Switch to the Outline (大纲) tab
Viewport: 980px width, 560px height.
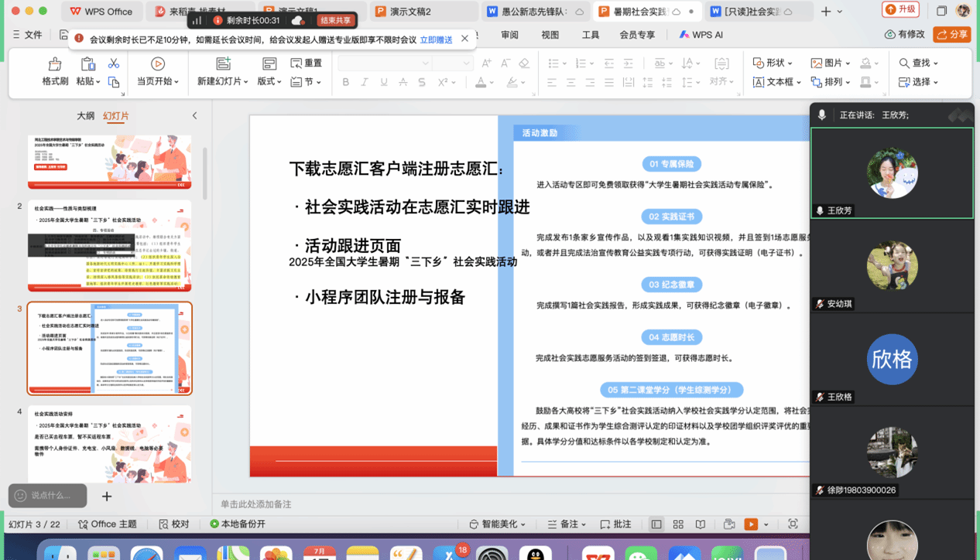85,116
